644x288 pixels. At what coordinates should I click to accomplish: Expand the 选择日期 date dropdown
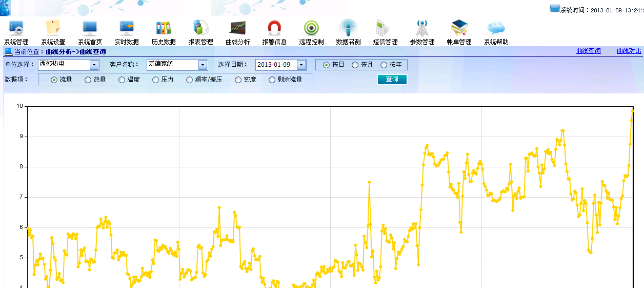[x=301, y=65]
